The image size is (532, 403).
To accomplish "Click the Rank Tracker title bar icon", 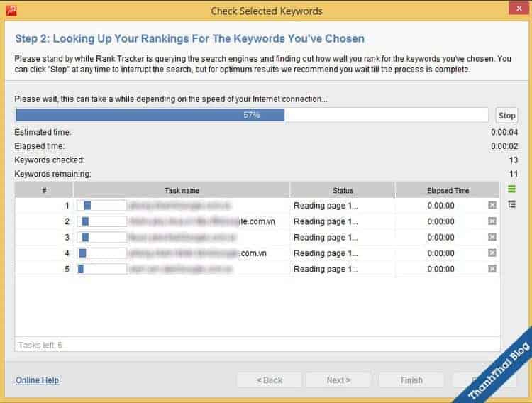I will pos(11,11).
